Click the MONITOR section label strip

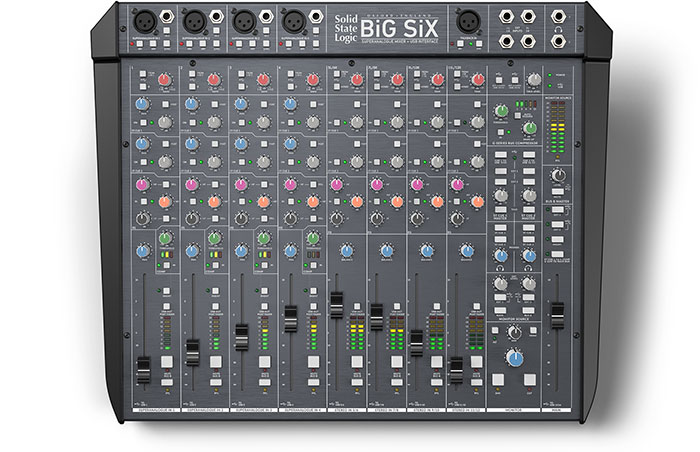[x=513, y=410]
